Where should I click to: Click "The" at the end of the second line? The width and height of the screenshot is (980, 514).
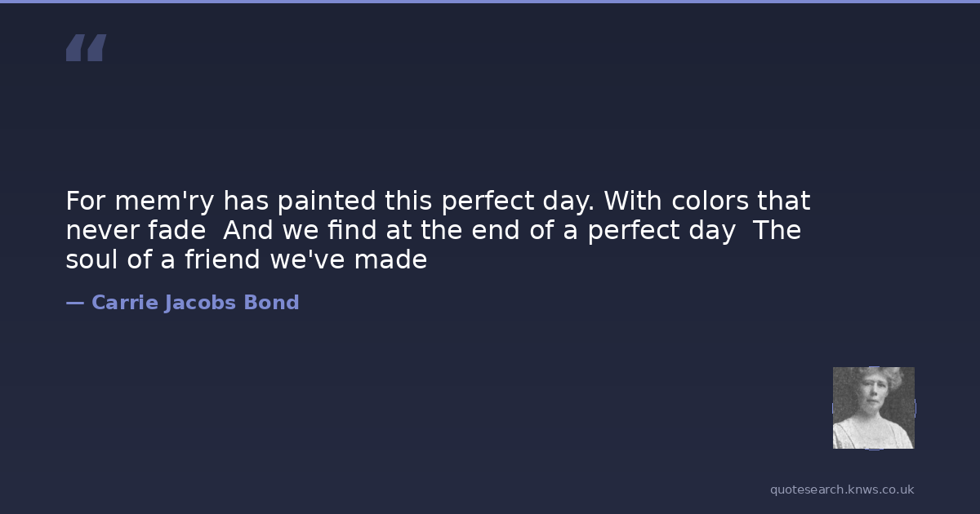[x=777, y=231]
